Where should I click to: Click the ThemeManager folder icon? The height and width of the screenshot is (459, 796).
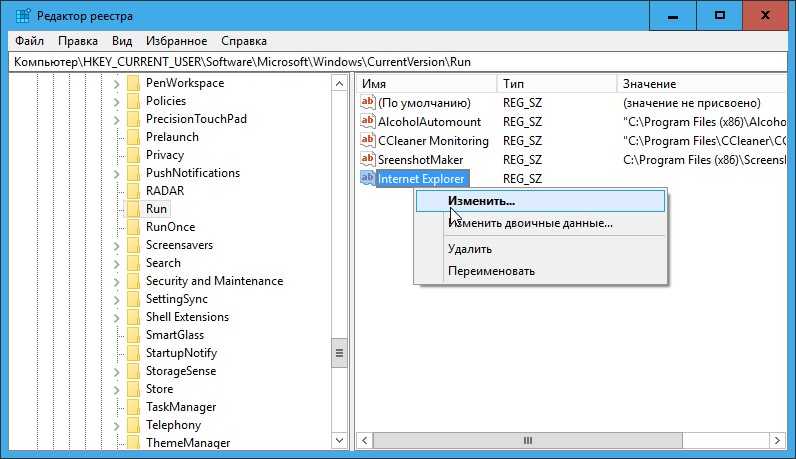[133, 443]
